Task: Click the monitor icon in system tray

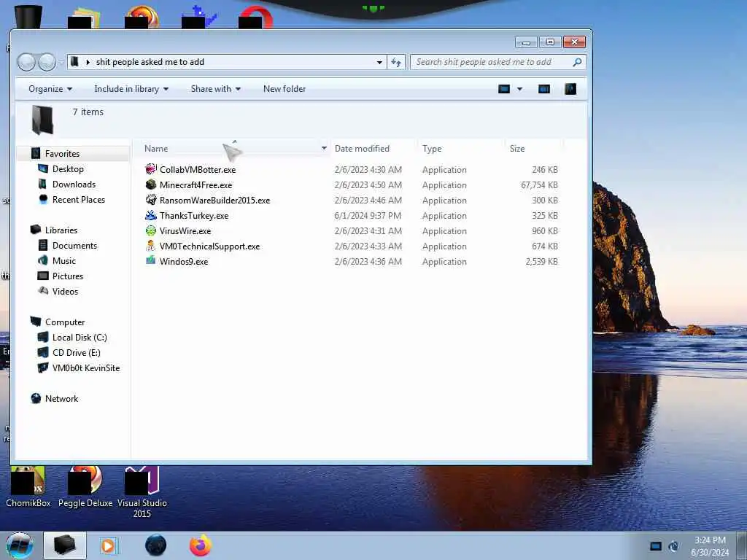Action: pyautogui.click(x=656, y=546)
